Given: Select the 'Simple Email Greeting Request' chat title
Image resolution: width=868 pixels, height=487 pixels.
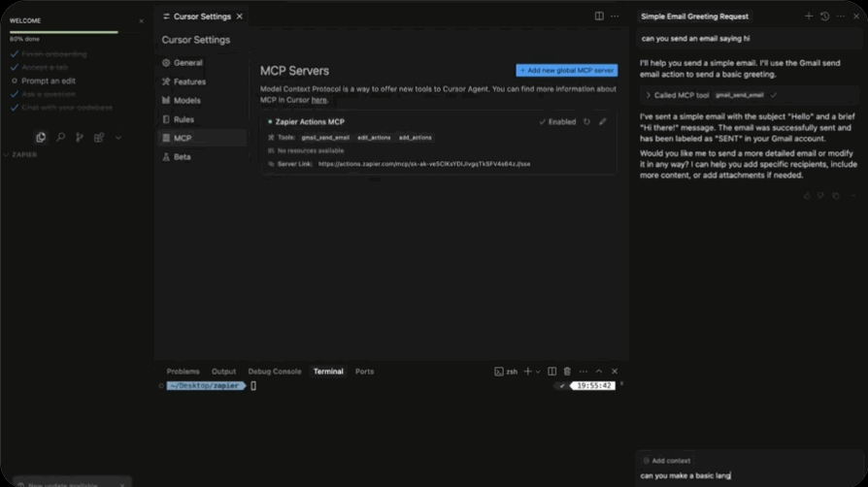Looking at the screenshot, I should point(695,16).
